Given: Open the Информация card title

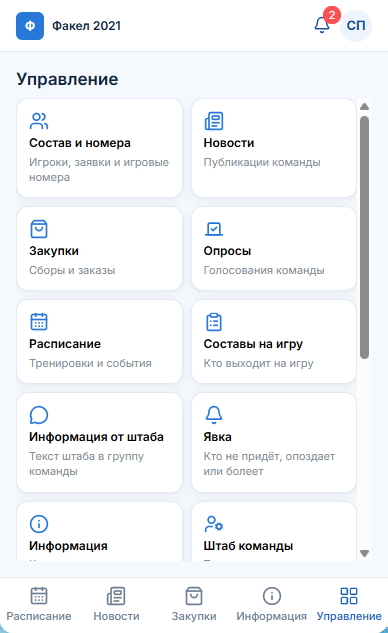Looking at the screenshot, I should click(x=68, y=546).
